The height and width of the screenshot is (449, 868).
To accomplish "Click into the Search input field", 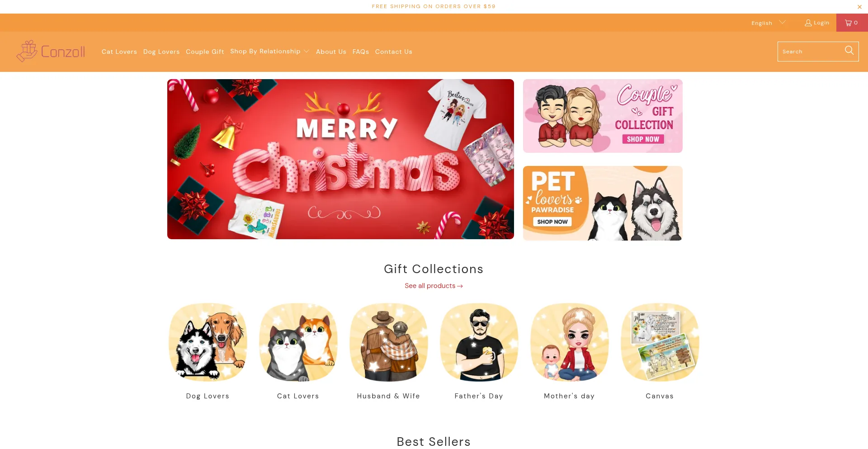I will pyautogui.click(x=811, y=52).
